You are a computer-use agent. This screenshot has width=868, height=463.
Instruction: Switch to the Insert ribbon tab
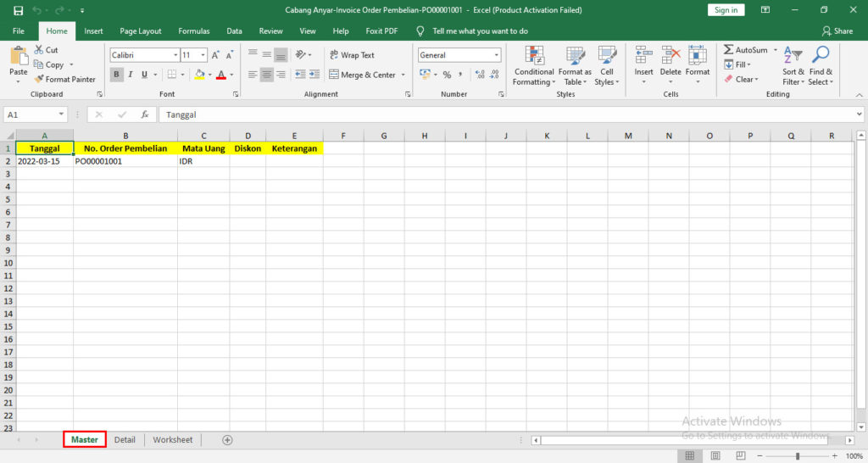pos(93,31)
